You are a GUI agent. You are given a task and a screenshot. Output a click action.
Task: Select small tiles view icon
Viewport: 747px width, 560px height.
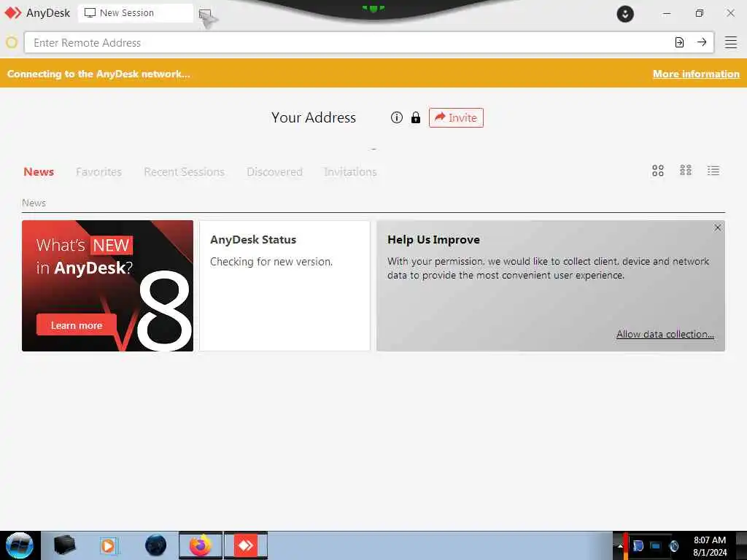[686, 171]
